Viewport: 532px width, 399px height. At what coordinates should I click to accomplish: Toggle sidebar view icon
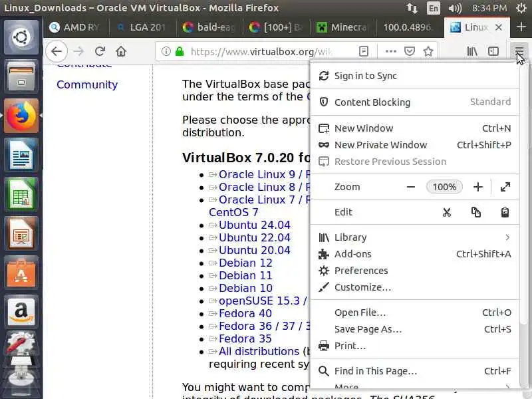click(x=493, y=51)
